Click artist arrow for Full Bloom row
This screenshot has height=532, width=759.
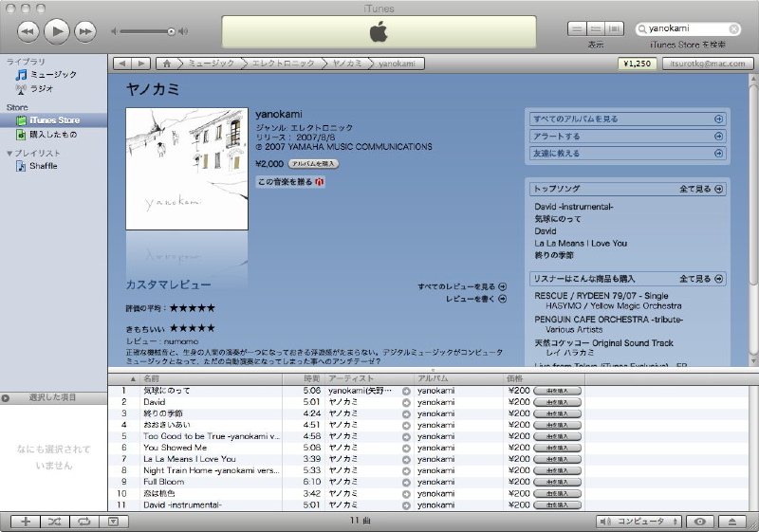pos(406,482)
